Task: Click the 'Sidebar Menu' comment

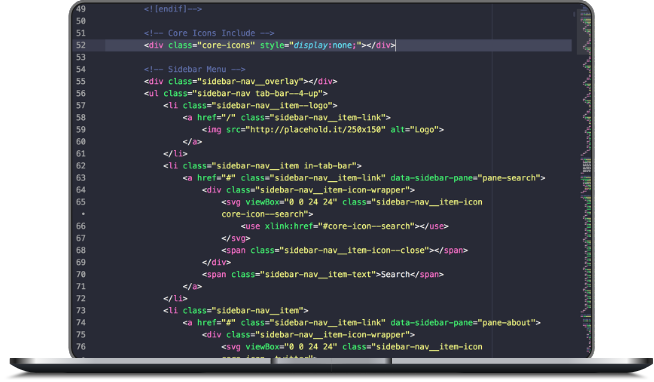Action: coord(194,69)
